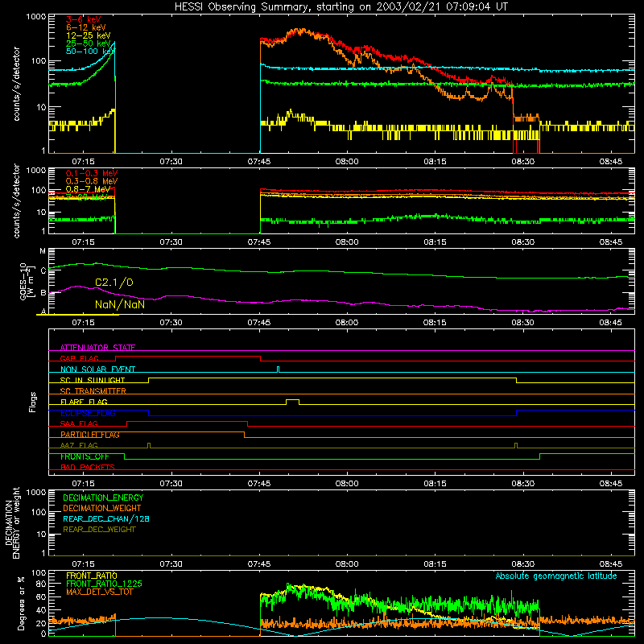Select the NON_SOLAR_EVENT flag label

click(x=97, y=369)
